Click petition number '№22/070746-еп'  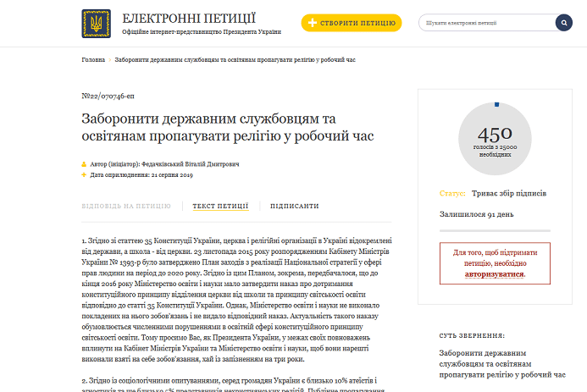108,97
